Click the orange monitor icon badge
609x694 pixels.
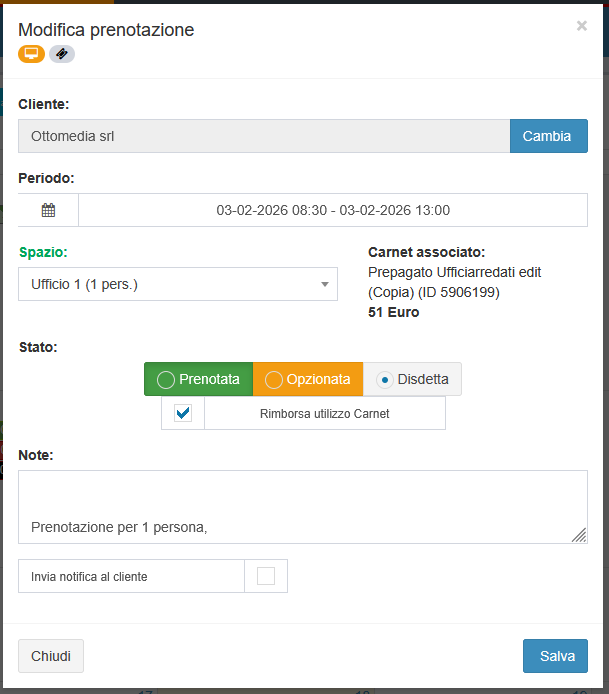(x=31, y=54)
